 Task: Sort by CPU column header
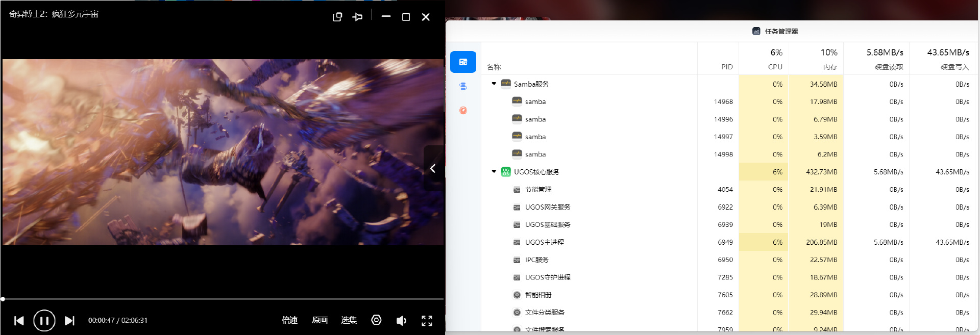[x=775, y=67]
